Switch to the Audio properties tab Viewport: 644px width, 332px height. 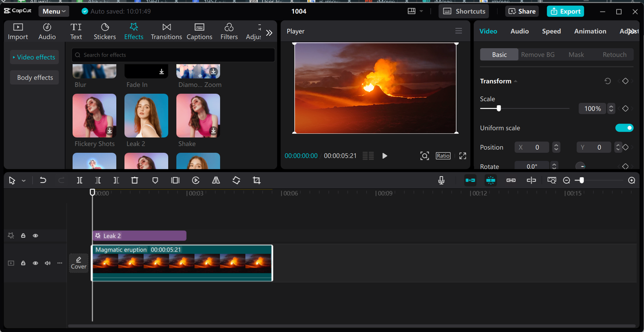pyautogui.click(x=519, y=31)
